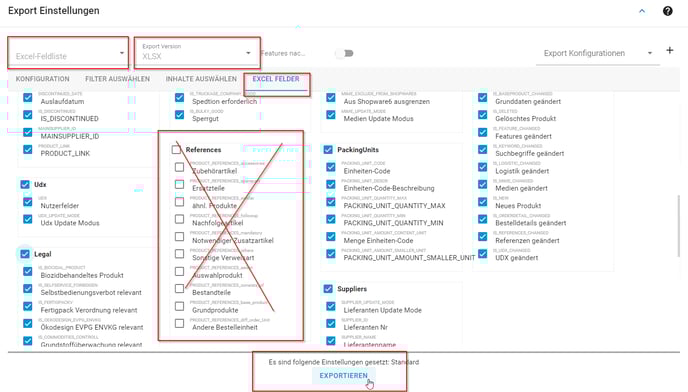Select the Excel Felder tab
The width and height of the screenshot is (688, 392).
click(276, 79)
